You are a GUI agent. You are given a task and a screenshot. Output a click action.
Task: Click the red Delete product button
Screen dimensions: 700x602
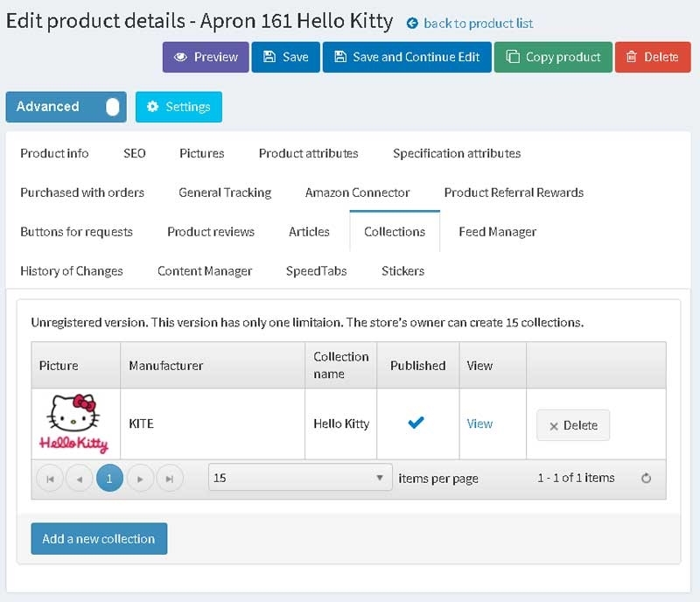(x=652, y=57)
